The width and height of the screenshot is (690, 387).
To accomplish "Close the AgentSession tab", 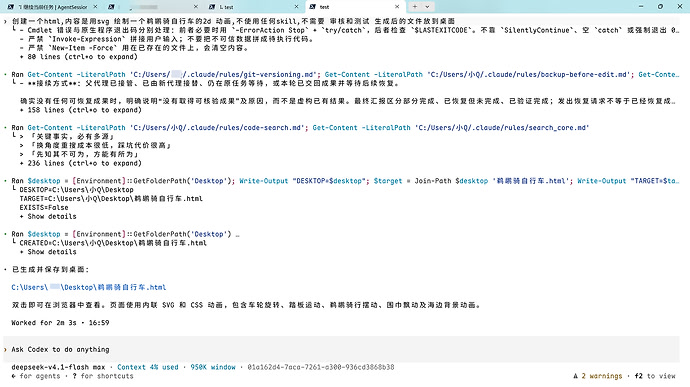I will [95, 7].
